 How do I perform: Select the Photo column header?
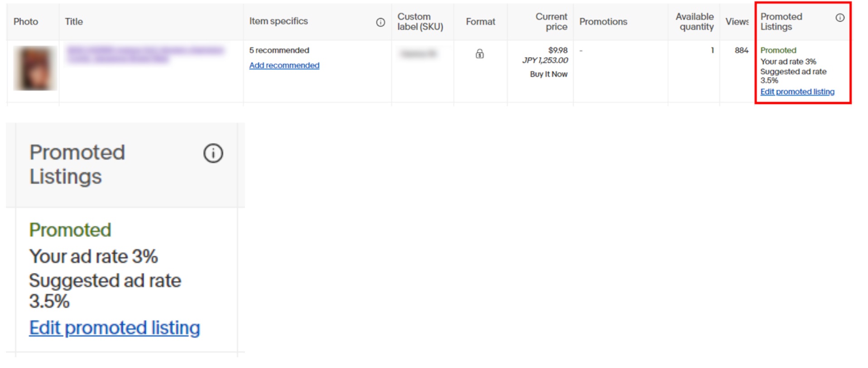[x=26, y=22]
